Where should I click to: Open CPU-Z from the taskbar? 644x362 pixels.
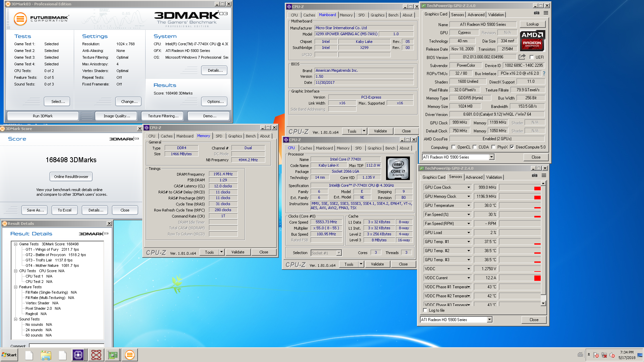click(78, 355)
